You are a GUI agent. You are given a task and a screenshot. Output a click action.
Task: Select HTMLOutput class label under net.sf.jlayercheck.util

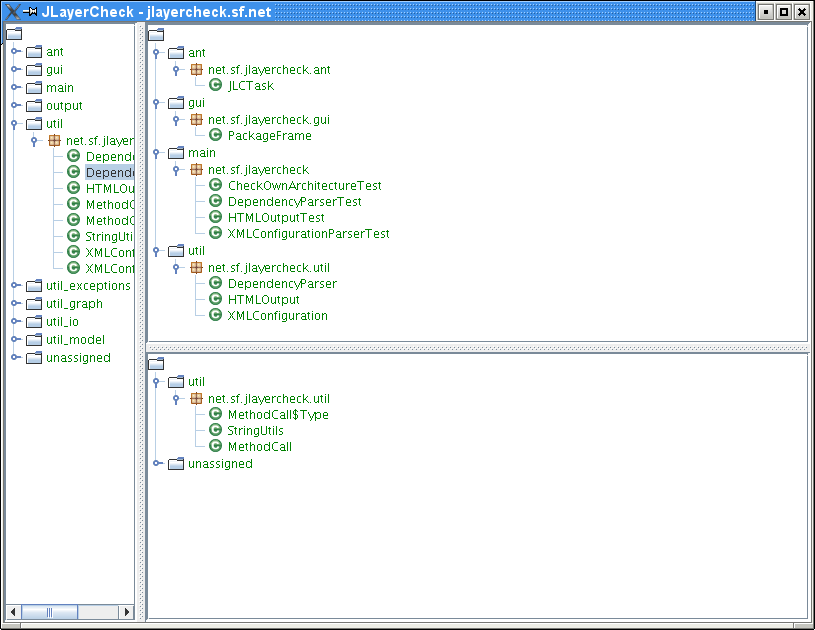(264, 299)
